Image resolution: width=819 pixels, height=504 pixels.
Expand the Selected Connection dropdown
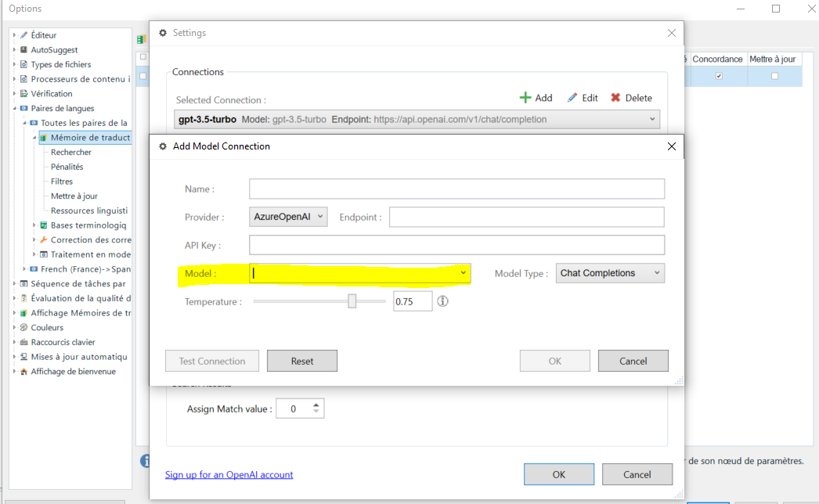[x=652, y=119]
